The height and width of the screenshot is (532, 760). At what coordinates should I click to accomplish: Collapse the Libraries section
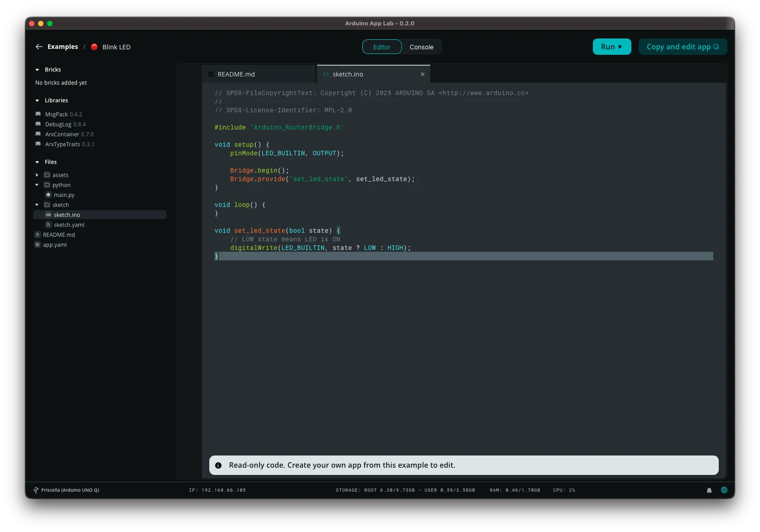37,100
